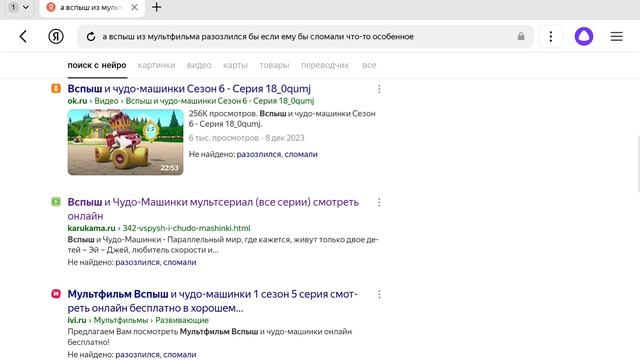This screenshot has width=640, height=360.
Task: Click snippet 'Предлагаем Вам посмотреть Мультфильм Вспыш'
Action: 163,332
